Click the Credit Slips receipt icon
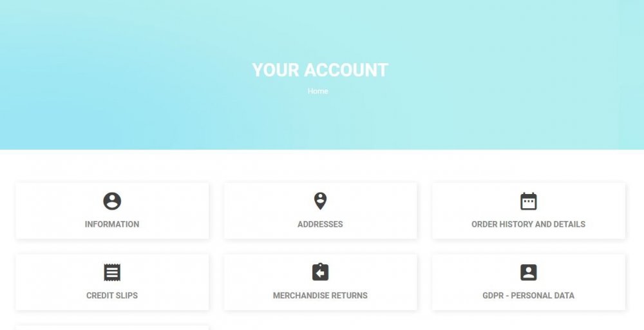This screenshot has height=330, width=644. [111, 273]
